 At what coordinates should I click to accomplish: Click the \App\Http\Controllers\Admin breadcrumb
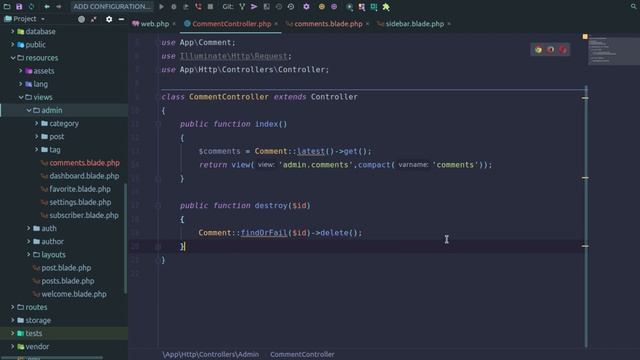pos(211,354)
